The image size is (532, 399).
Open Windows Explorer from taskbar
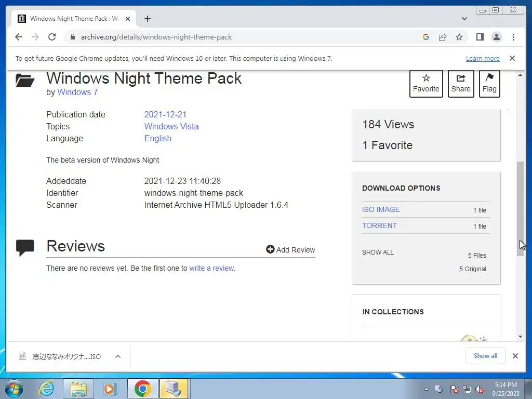coord(79,389)
